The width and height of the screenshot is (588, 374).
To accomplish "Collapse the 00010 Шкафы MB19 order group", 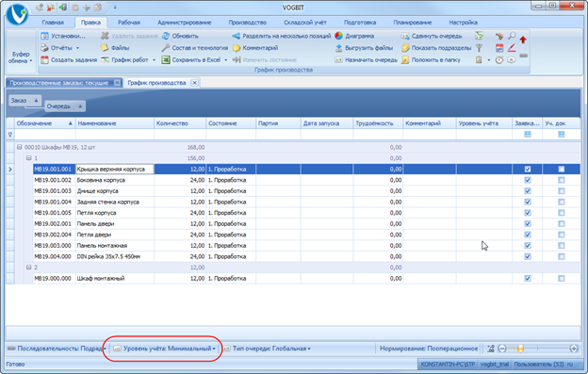I will tap(20, 147).
